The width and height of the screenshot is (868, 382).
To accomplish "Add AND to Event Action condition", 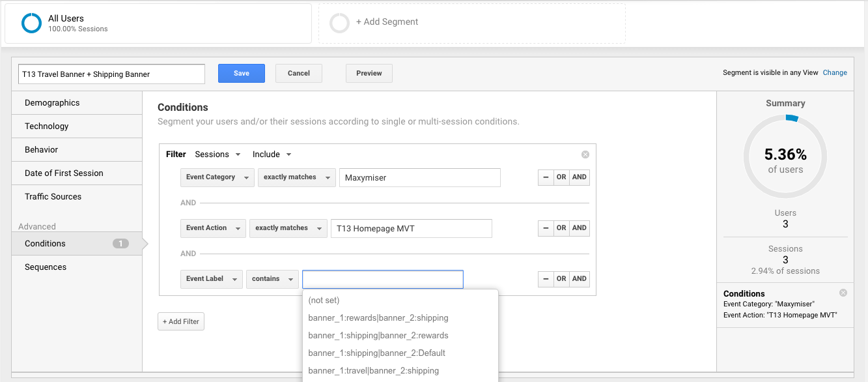I will click(580, 228).
